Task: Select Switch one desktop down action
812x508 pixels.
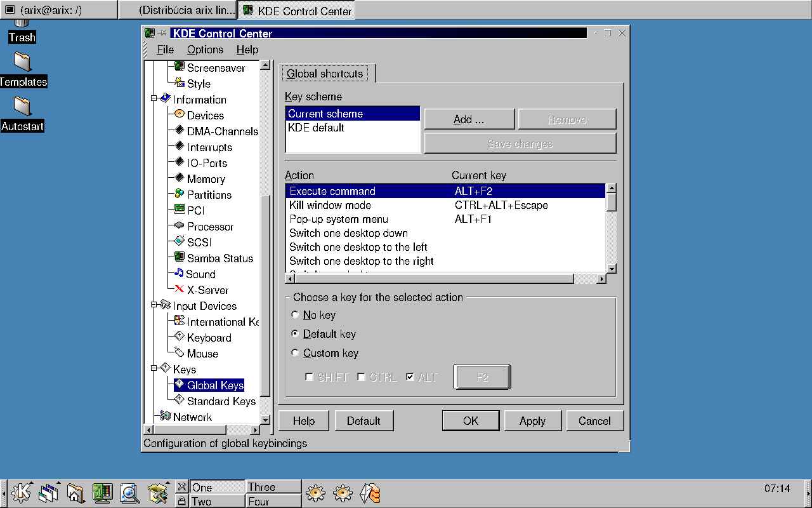Action: pyautogui.click(x=445, y=233)
